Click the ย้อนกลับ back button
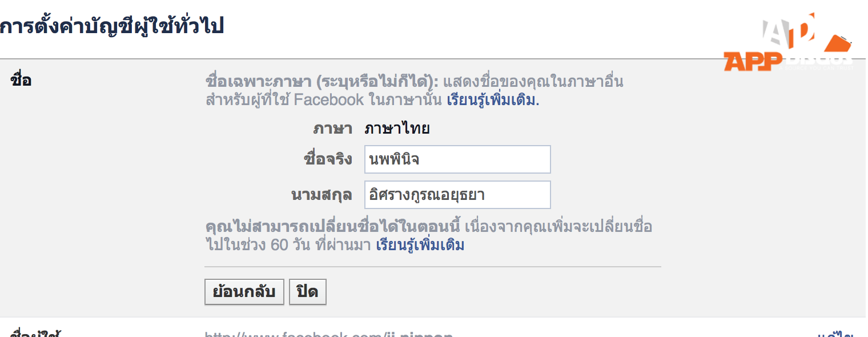This screenshot has height=337, width=868. click(x=244, y=292)
